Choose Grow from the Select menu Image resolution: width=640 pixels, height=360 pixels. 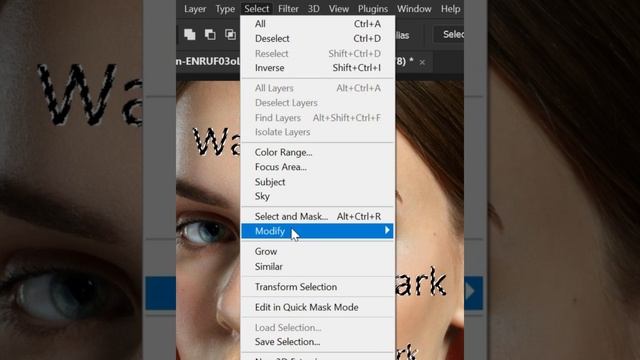(x=318, y=251)
